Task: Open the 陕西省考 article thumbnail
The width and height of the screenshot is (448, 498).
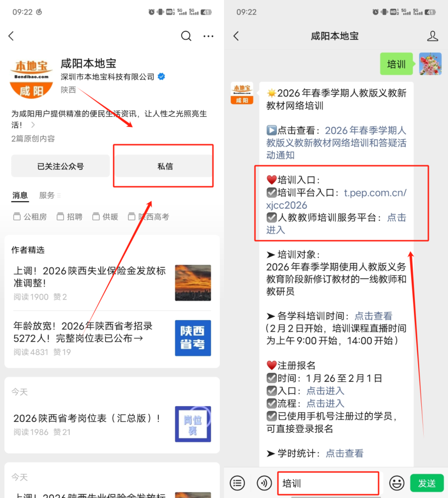Action: pos(193,338)
